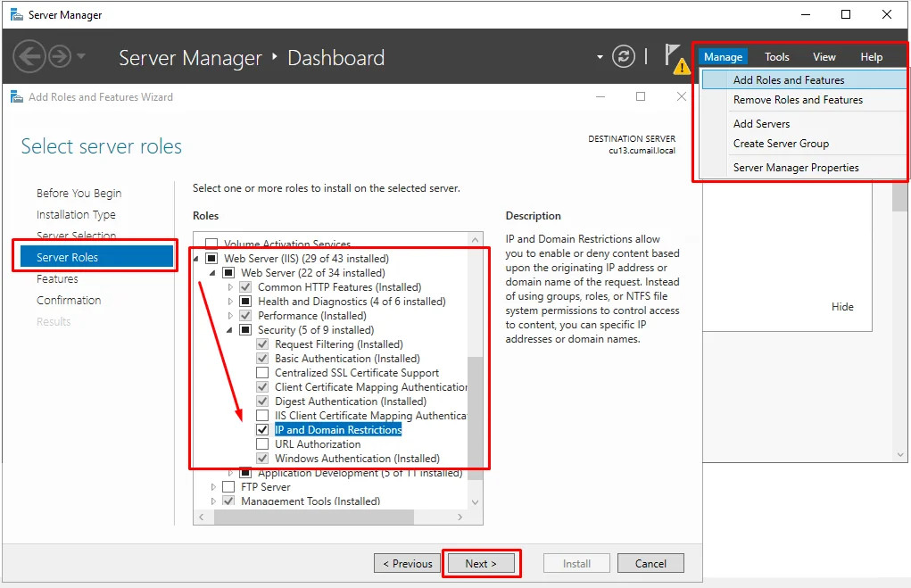Click the roles list scroll right arrow

tap(460, 517)
